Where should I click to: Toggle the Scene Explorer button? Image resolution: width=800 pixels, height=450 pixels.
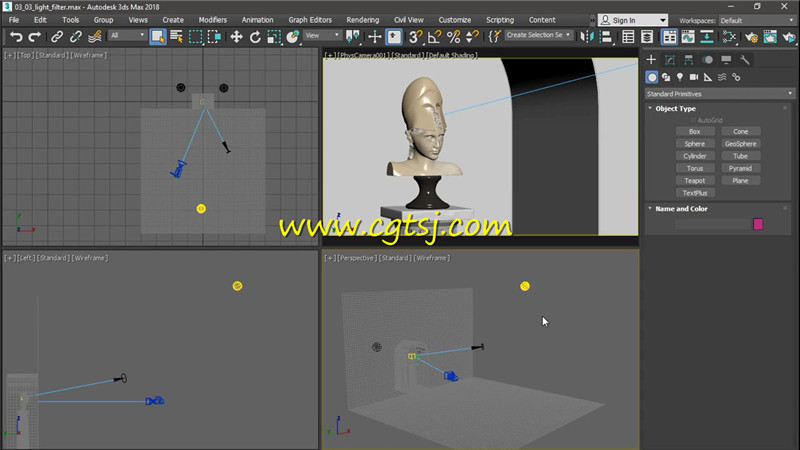click(x=628, y=37)
